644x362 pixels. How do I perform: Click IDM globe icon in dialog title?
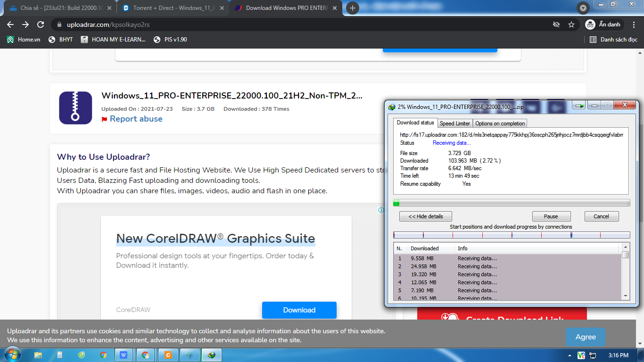coord(392,107)
